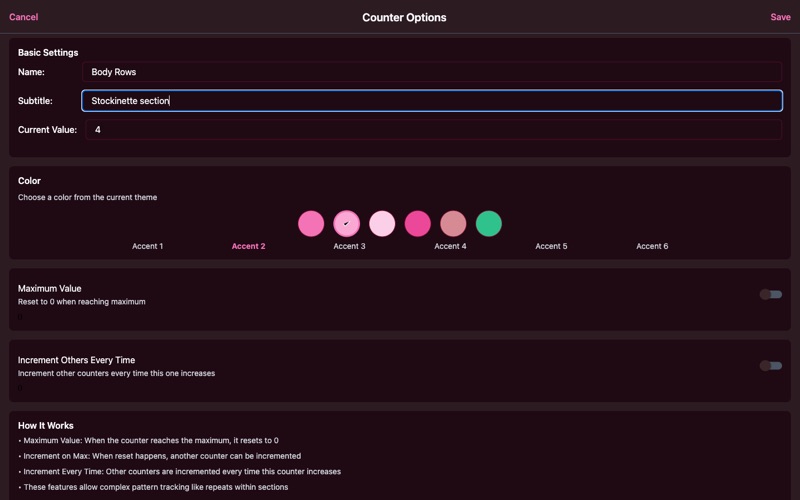Image resolution: width=800 pixels, height=500 pixels.
Task: Enable the Increment Others Every Time toggle
Action: point(770,366)
